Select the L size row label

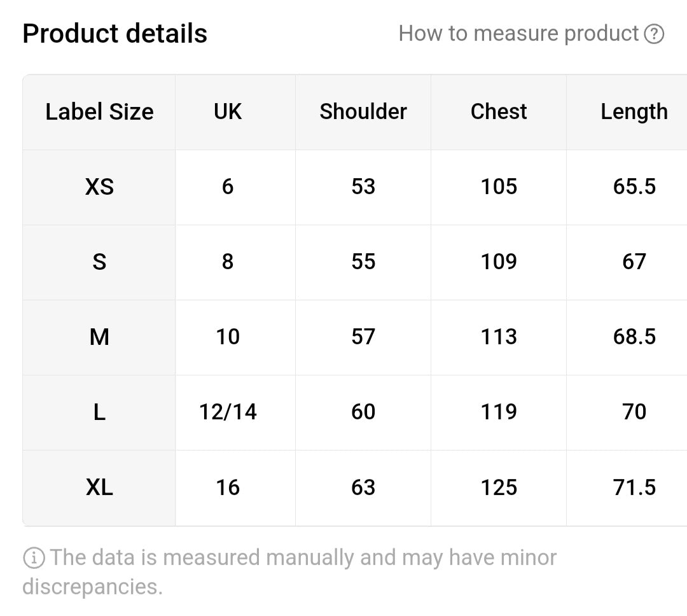pyautogui.click(x=99, y=412)
